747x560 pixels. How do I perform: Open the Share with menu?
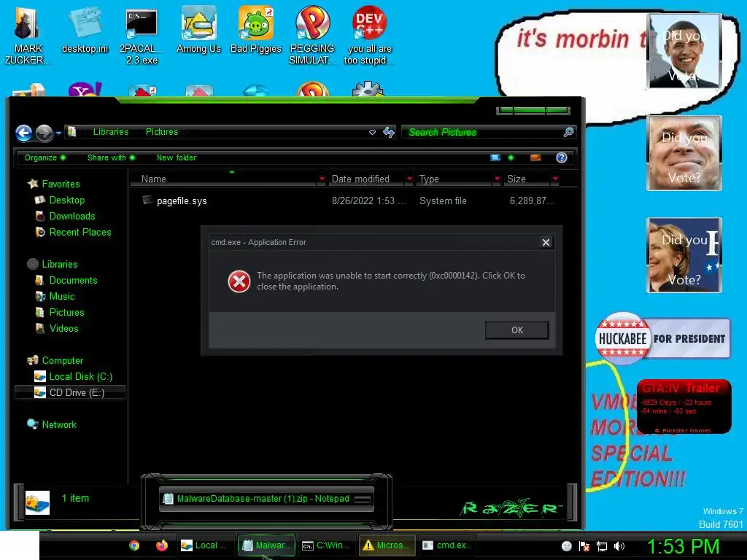click(x=111, y=157)
